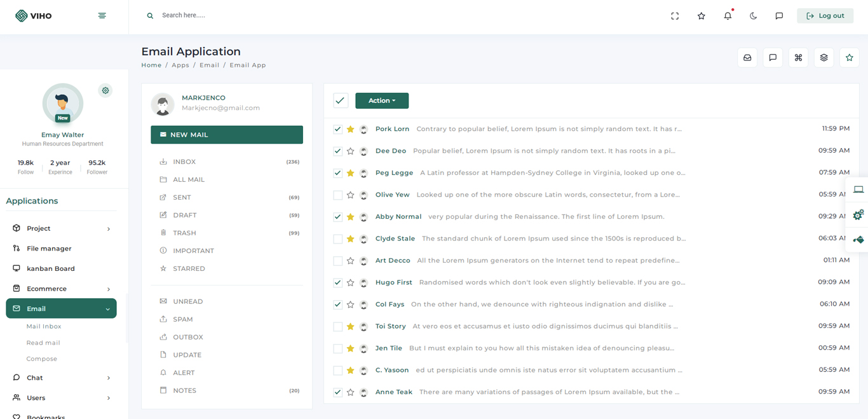This screenshot has height=419, width=868.
Task: Click the profile settings gear icon
Action: point(105,90)
